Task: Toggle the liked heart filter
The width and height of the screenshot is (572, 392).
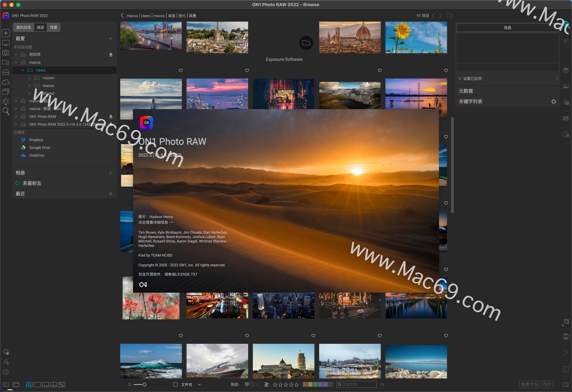Action: (x=247, y=384)
